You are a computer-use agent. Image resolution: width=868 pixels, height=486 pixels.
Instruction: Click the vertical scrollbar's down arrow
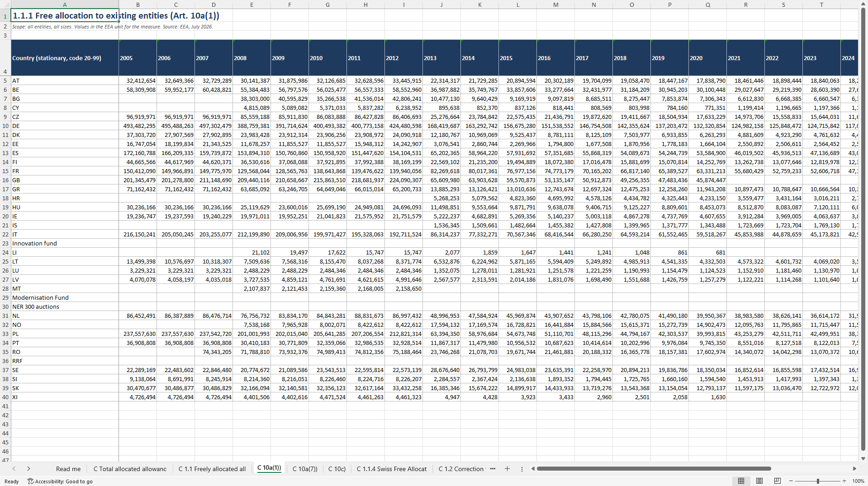click(x=863, y=458)
